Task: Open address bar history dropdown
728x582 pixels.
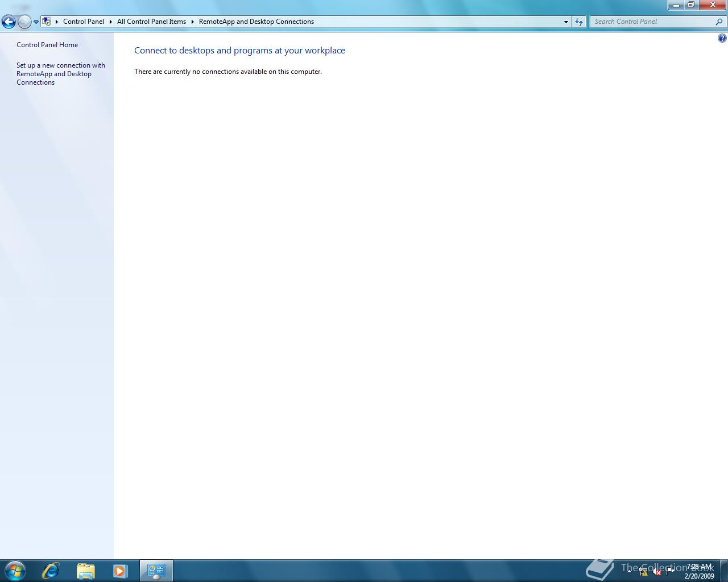Action: click(566, 22)
